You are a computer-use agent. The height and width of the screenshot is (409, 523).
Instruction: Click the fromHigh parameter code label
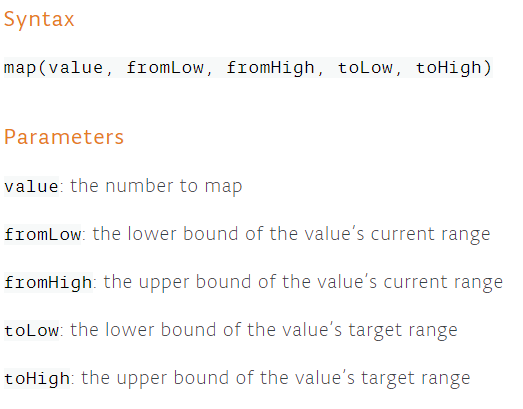coord(48,283)
